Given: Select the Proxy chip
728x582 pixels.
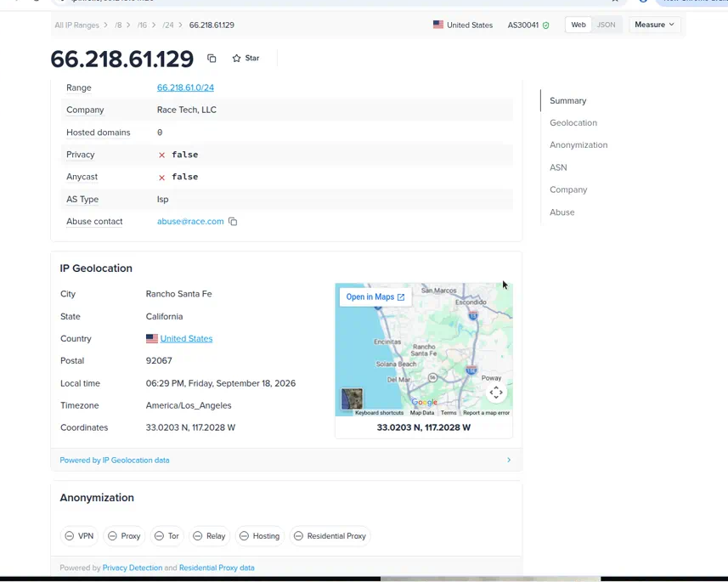Looking at the screenshot, I should [124, 536].
